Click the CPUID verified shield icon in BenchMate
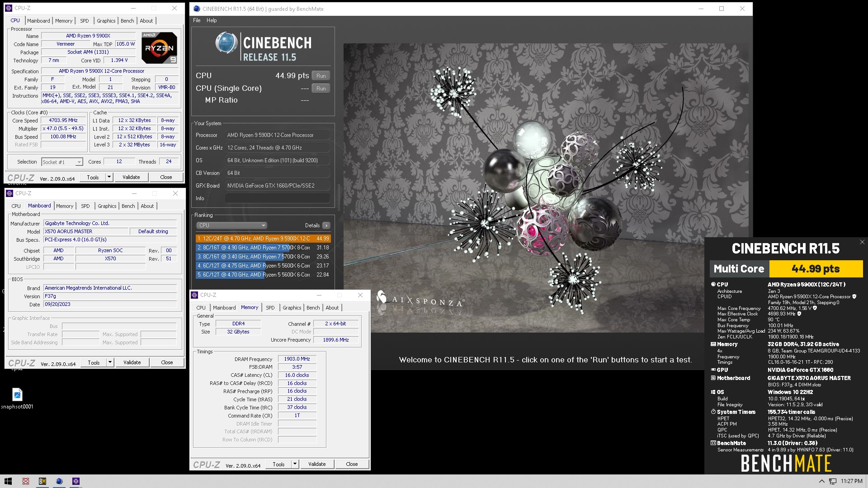868x488 pixels. tap(854, 297)
